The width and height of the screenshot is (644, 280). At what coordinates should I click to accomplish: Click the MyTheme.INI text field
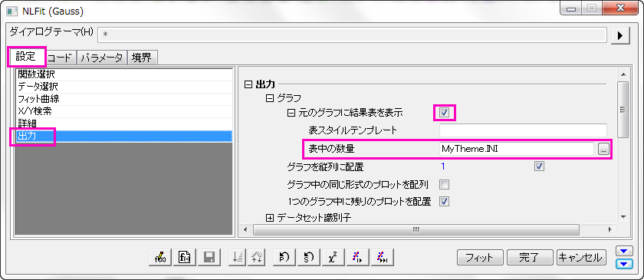517,150
